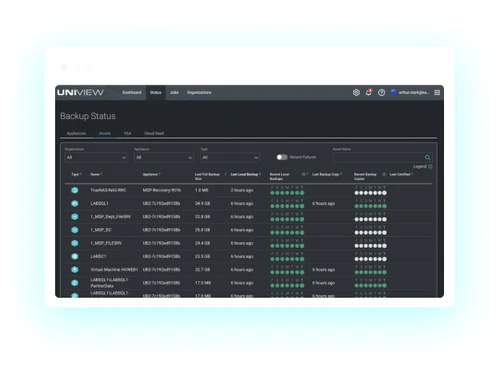Select the Status menu item

pyautogui.click(x=155, y=92)
